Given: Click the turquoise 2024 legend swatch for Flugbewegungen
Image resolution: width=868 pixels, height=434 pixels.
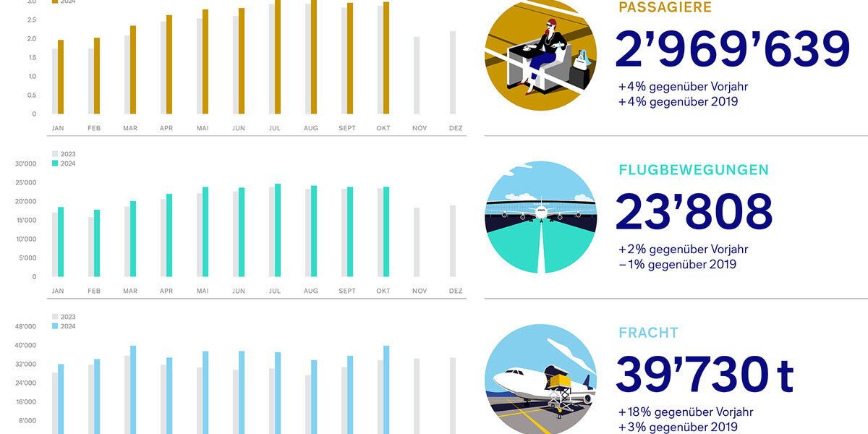Looking at the screenshot, I should tap(54, 163).
